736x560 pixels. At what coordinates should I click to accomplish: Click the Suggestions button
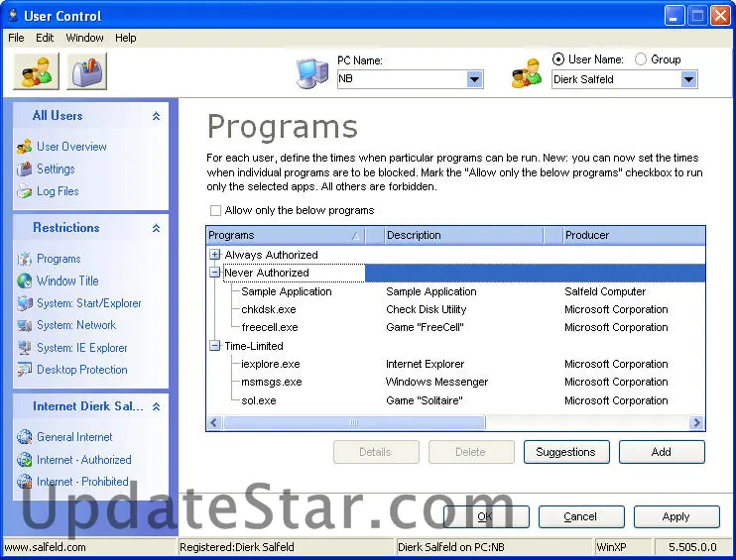(566, 452)
